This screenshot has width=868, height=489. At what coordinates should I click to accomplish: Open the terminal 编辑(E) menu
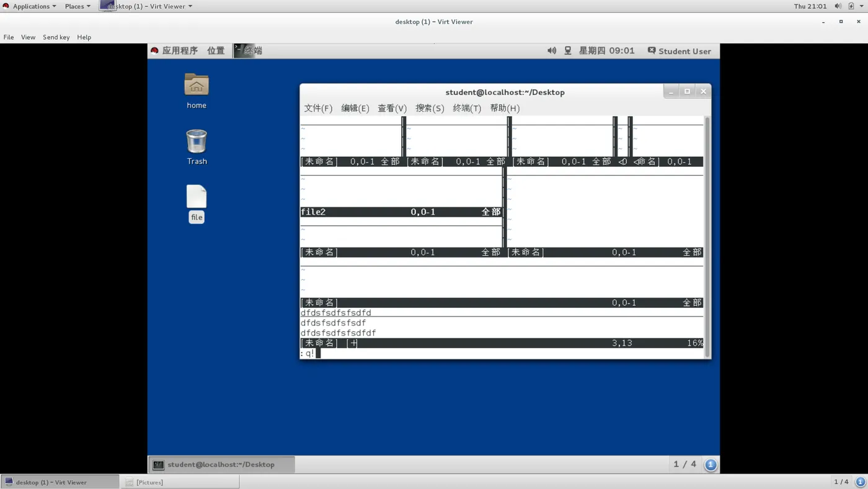[x=355, y=108]
